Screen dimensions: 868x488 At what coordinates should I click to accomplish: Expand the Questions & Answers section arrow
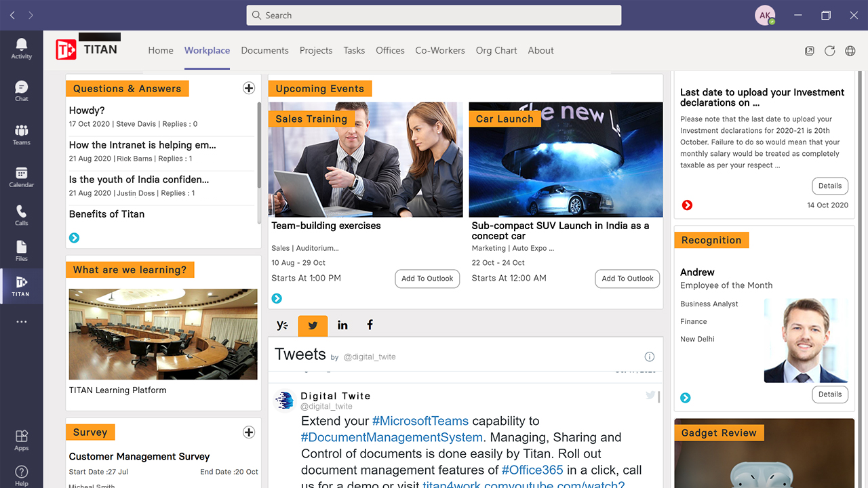tap(73, 238)
